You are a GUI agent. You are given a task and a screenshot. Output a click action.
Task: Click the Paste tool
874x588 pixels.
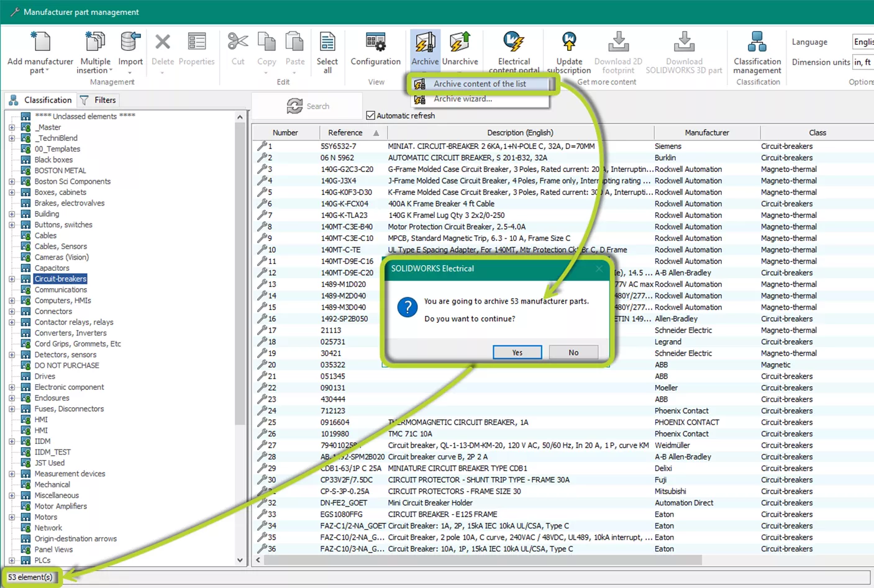294,50
